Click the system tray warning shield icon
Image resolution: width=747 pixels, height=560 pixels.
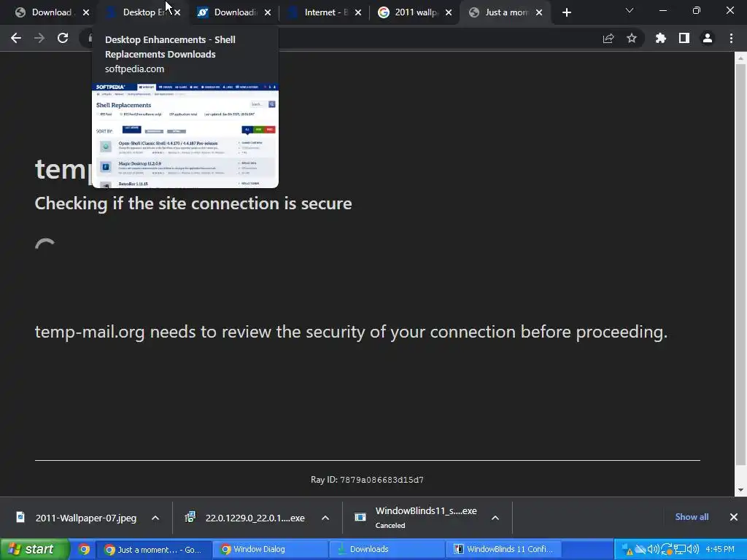(x=627, y=550)
